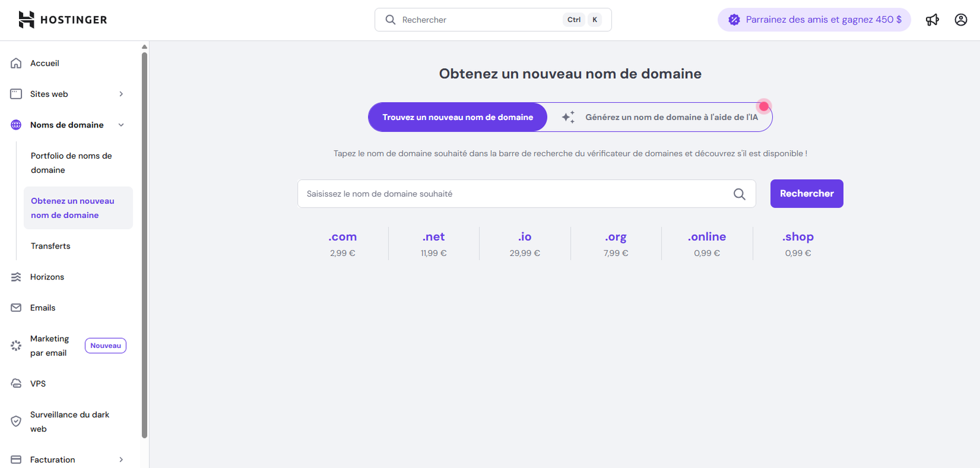Click the purple Rechercher button
Image resolution: width=980 pixels, height=468 pixels.
point(807,194)
